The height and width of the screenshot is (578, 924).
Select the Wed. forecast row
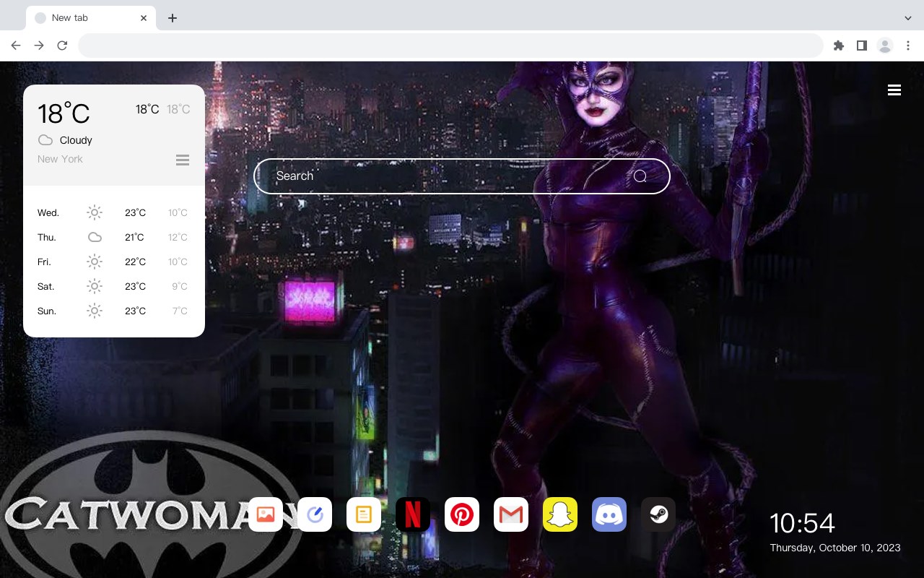point(114,212)
